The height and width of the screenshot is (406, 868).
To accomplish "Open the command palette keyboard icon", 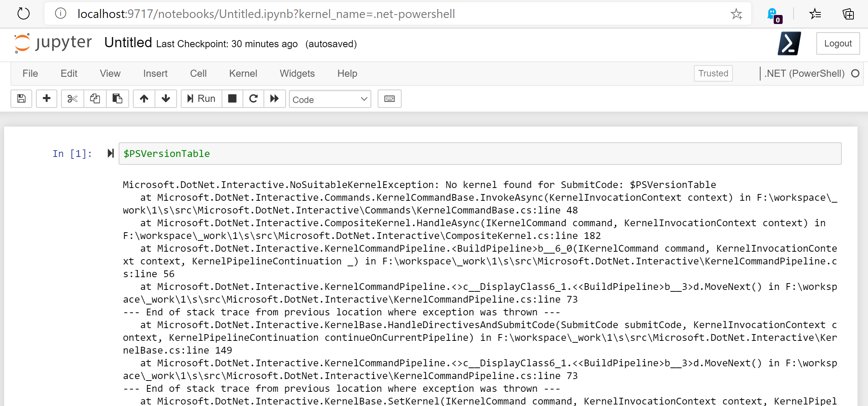I will pos(389,99).
